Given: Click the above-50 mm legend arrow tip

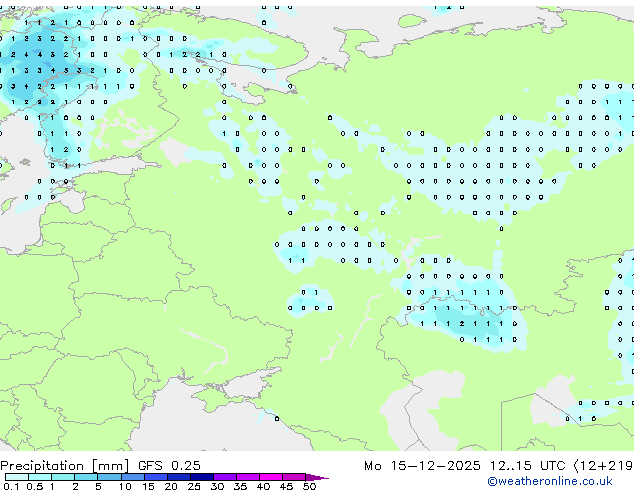Looking at the screenshot, I should [x=317, y=477].
